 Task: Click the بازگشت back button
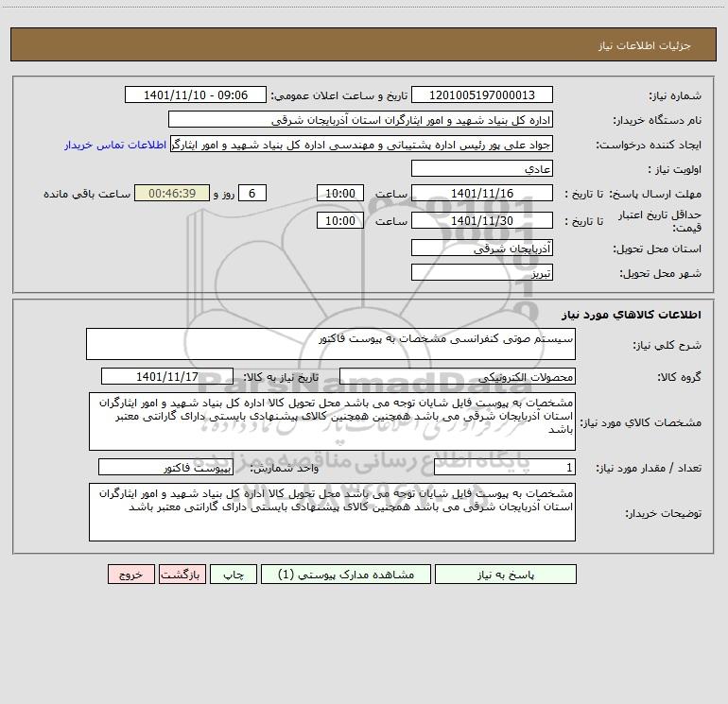182,574
